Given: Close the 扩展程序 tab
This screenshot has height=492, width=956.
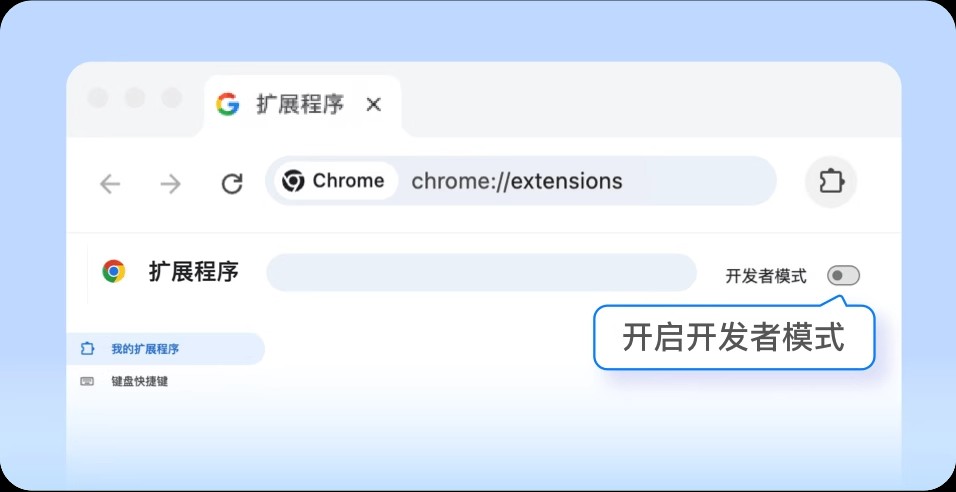Looking at the screenshot, I should coord(373,104).
